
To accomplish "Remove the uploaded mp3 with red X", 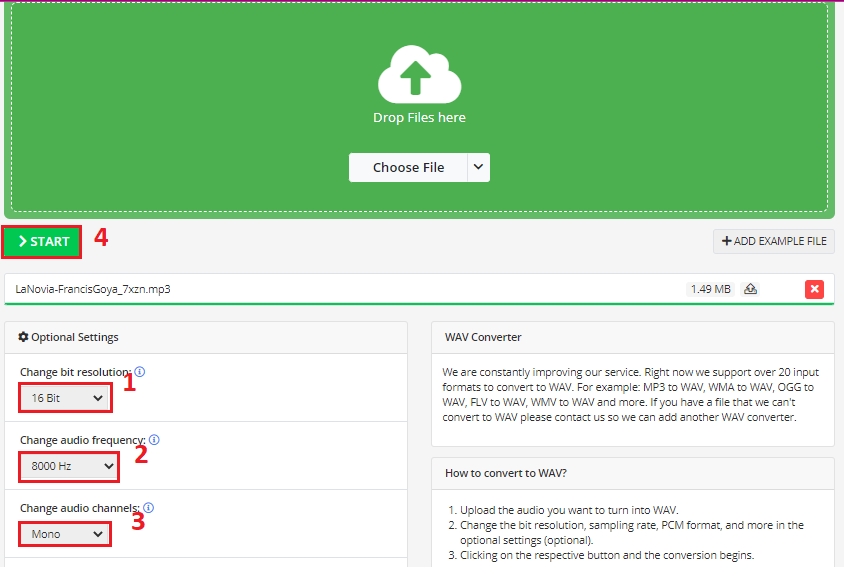I will tap(814, 289).
